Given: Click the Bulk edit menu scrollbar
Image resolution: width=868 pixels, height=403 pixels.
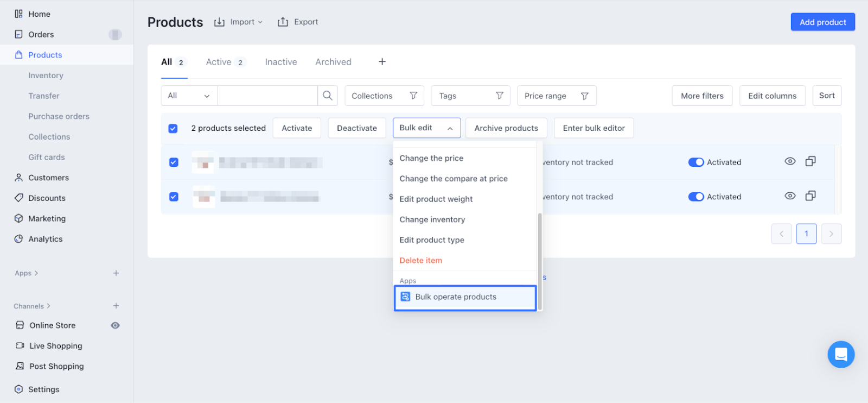Looking at the screenshot, I should (x=539, y=261).
